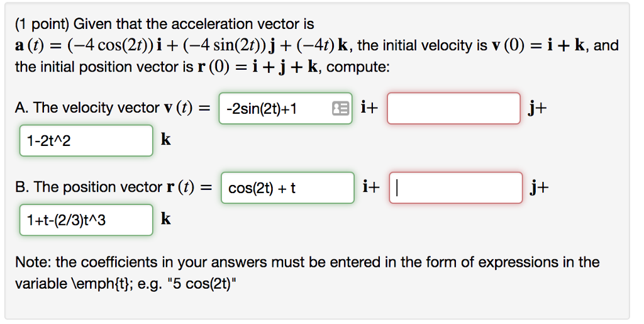
Task: Click the "i+" label beside the cos(2t) + t field
Action: pyautogui.click(x=371, y=187)
